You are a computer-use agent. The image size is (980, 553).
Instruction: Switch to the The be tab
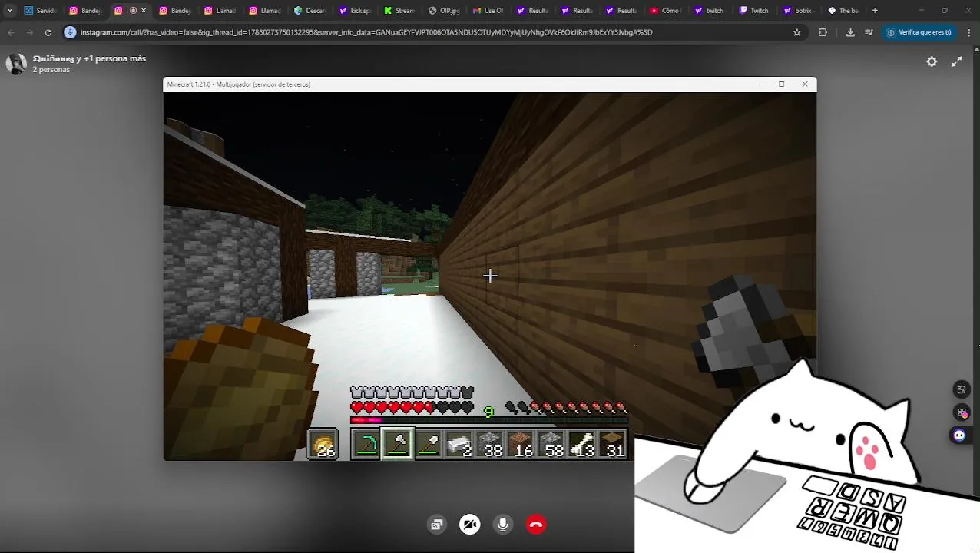(x=843, y=11)
